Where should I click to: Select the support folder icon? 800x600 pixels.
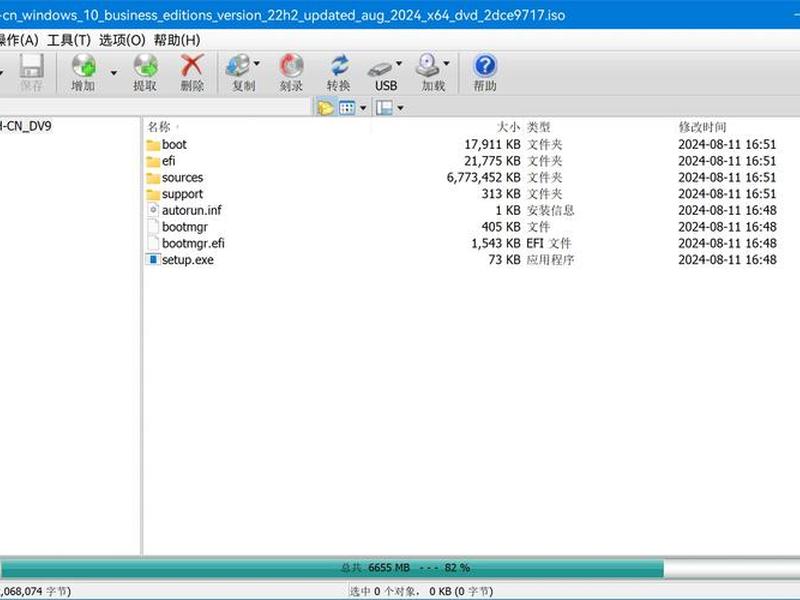[153, 194]
